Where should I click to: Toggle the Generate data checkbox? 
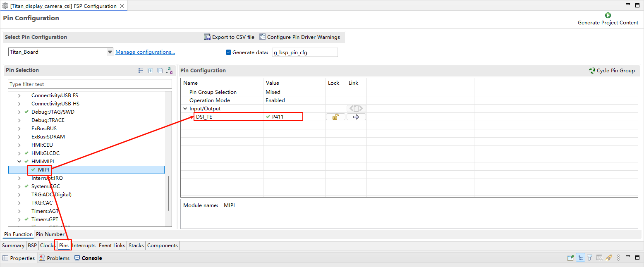(x=228, y=52)
